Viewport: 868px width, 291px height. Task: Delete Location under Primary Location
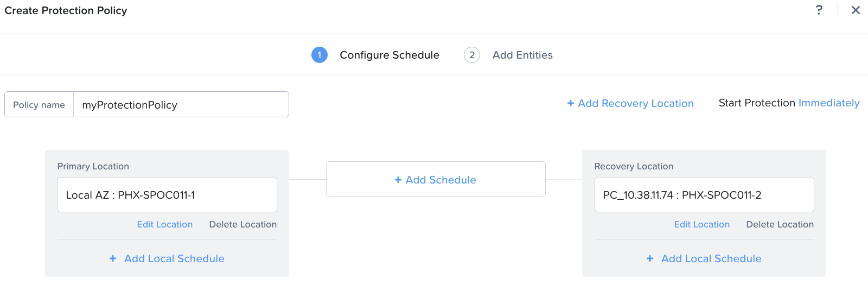click(x=242, y=224)
